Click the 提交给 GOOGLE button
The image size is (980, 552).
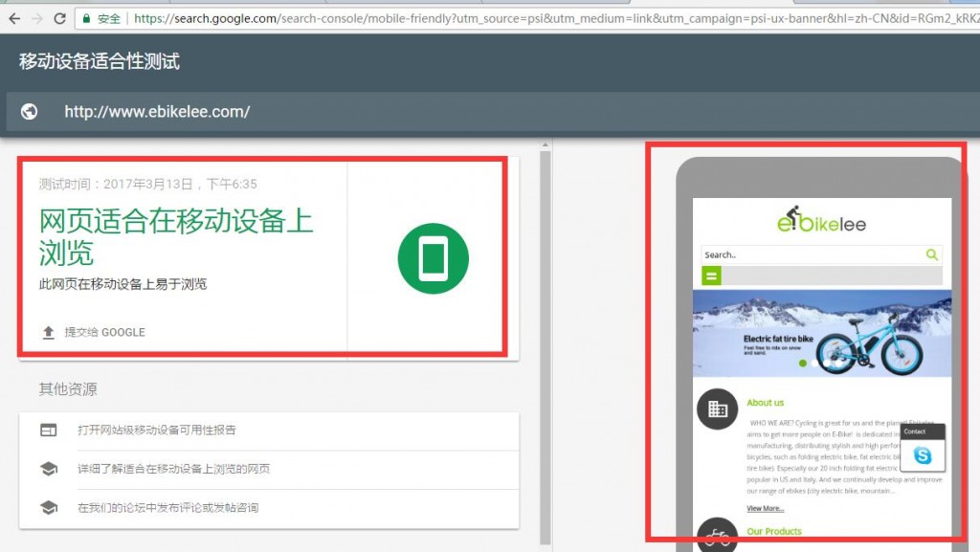pyautogui.click(x=104, y=332)
